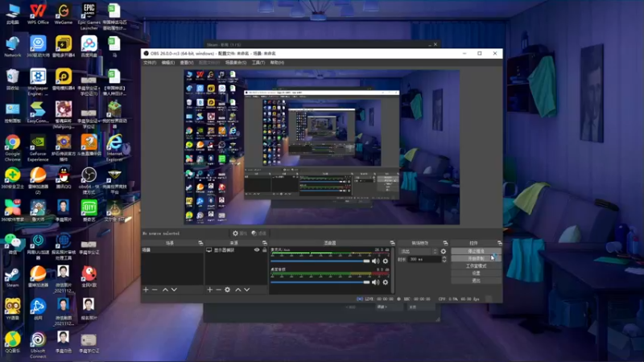Open iQIYI desktop shortcut
Screen dimensions: 644x362
point(89,211)
